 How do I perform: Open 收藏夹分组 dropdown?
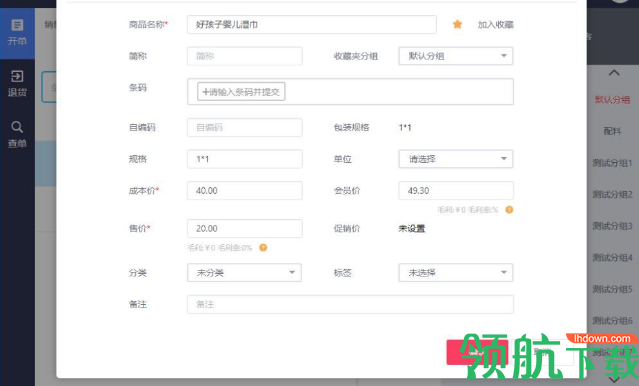click(456, 56)
